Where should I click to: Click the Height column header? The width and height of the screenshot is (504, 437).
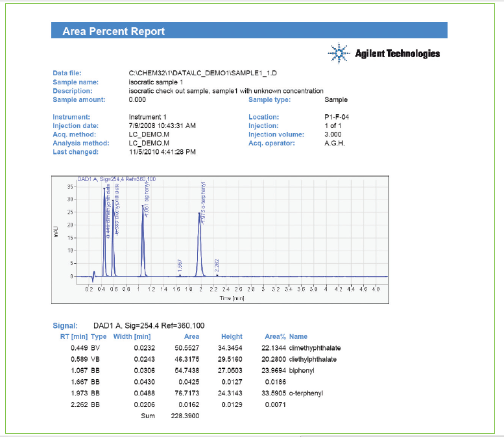point(232,336)
